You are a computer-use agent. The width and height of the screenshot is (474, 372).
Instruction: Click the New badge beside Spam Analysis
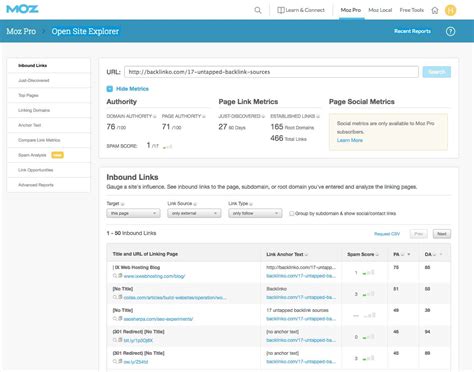[57, 155]
